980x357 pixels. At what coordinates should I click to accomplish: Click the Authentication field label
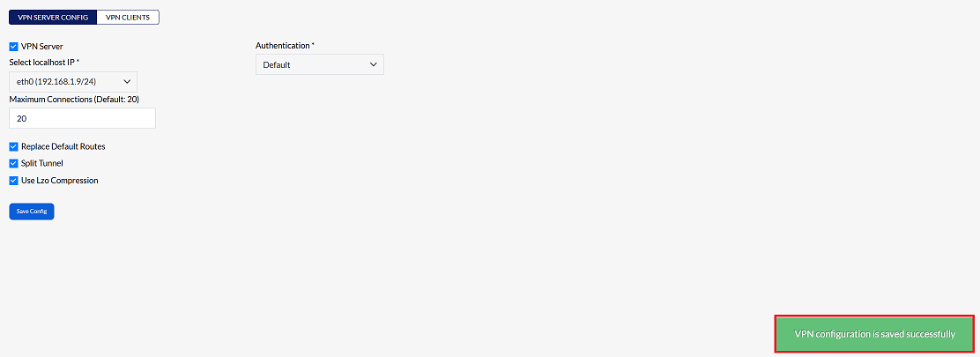[x=285, y=46]
